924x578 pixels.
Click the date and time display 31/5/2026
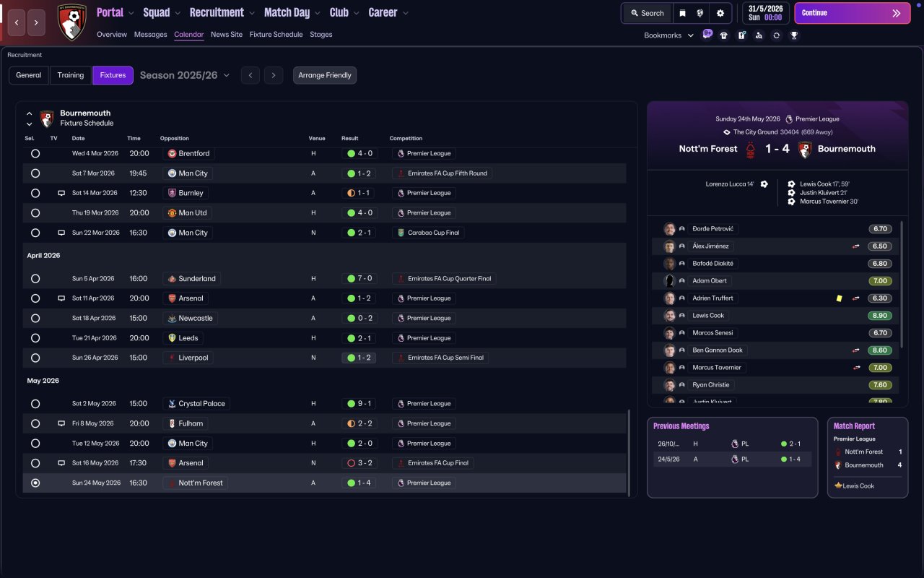click(x=766, y=13)
